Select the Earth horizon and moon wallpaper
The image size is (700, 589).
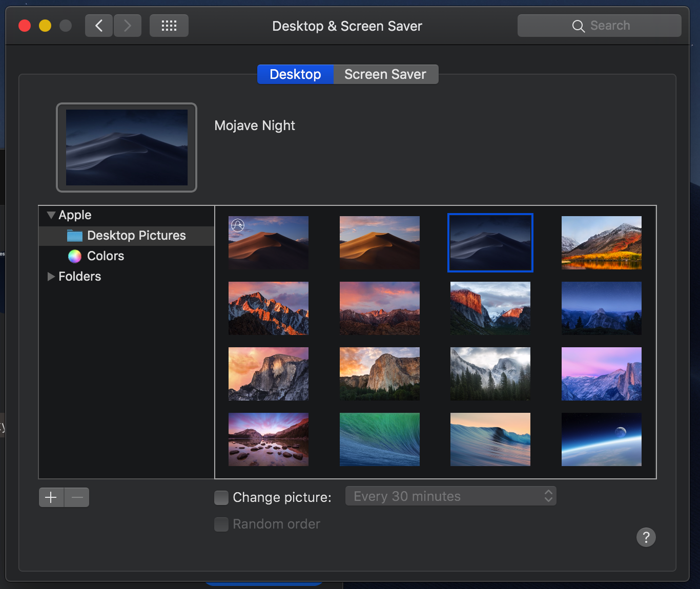[x=602, y=439]
